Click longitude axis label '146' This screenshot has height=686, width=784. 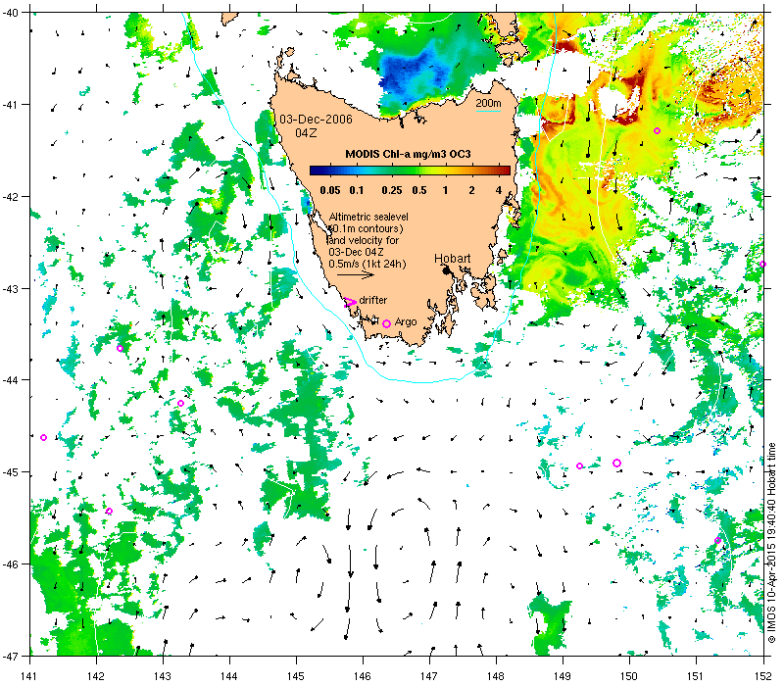(363, 676)
